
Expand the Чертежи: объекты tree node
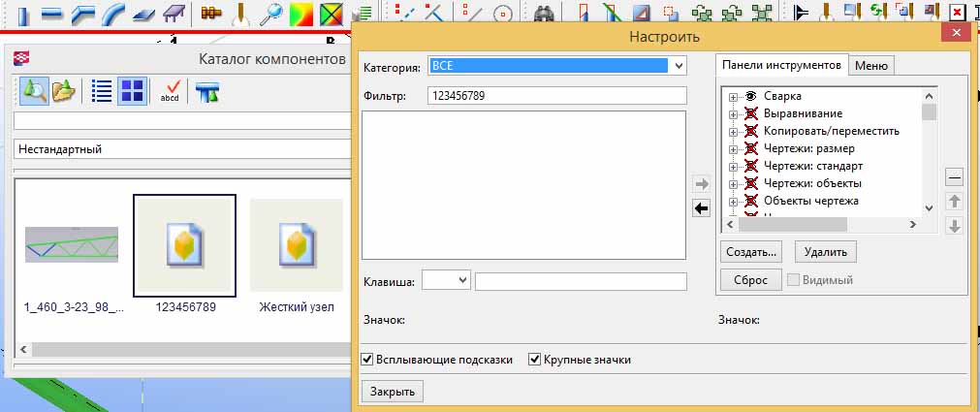point(733,184)
